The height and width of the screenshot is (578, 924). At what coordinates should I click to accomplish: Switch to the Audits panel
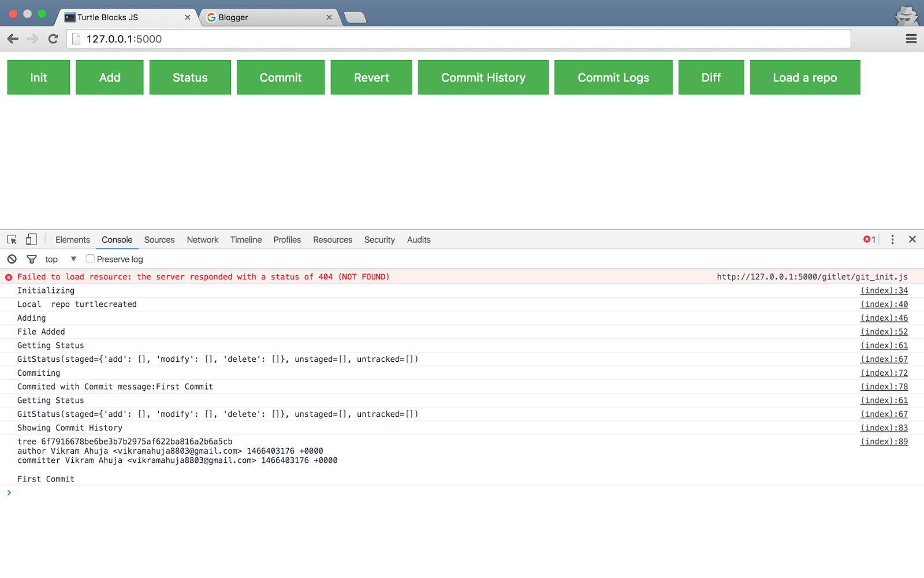pos(419,240)
